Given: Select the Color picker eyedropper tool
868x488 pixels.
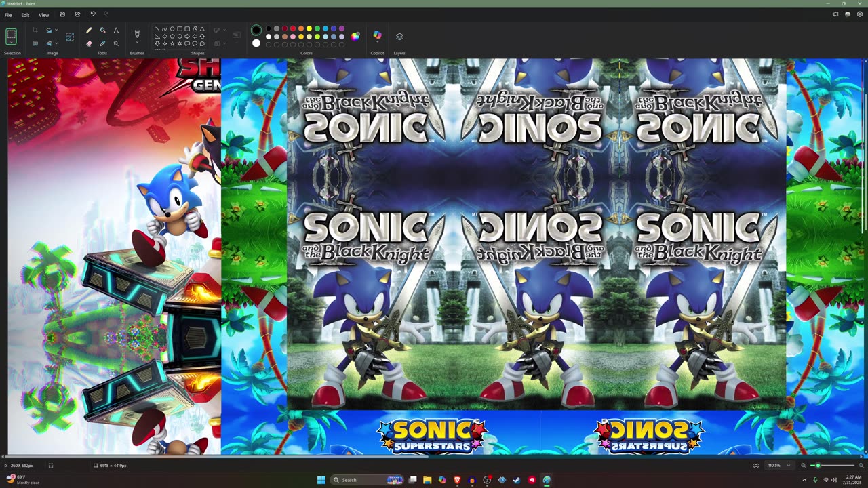Looking at the screenshot, I should tap(102, 43).
